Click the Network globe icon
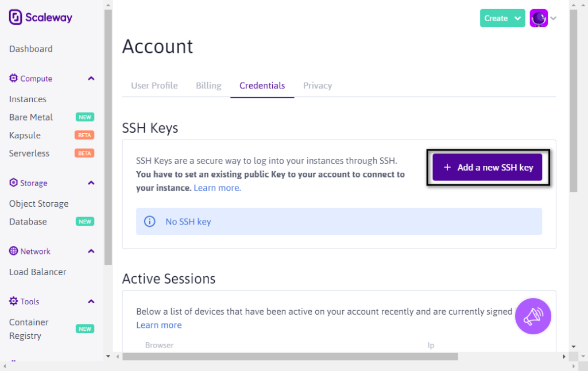588x371 pixels. pyautogui.click(x=14, y=251)
